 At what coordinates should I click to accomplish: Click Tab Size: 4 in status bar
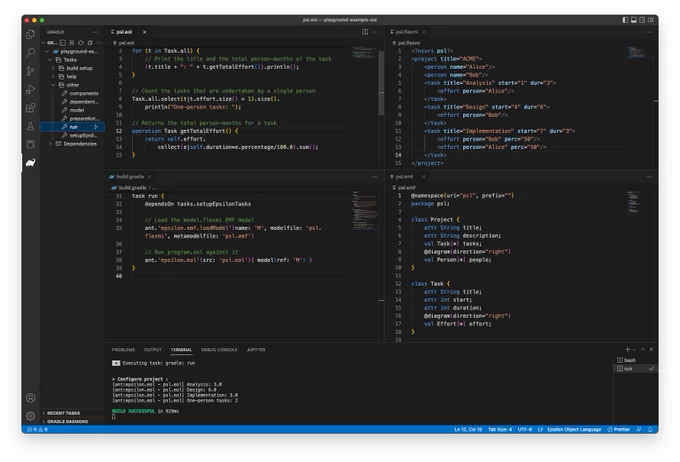(x=500, y=429)
